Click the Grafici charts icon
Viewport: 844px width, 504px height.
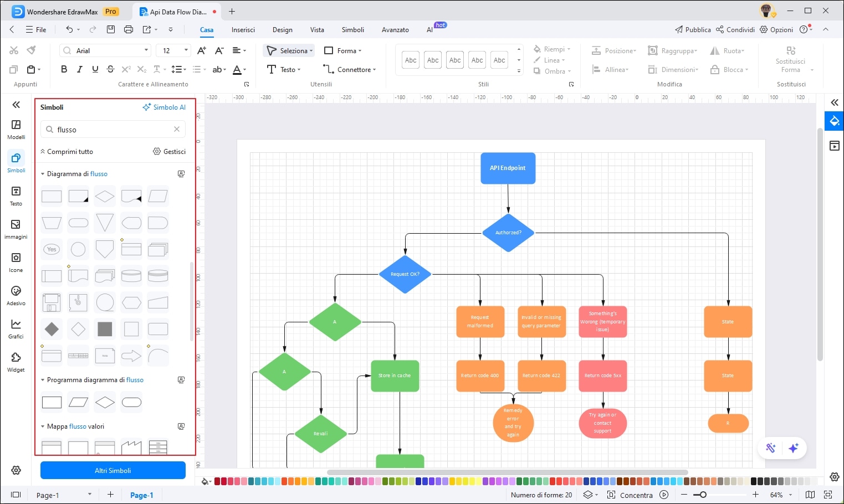tap(16, 328)
